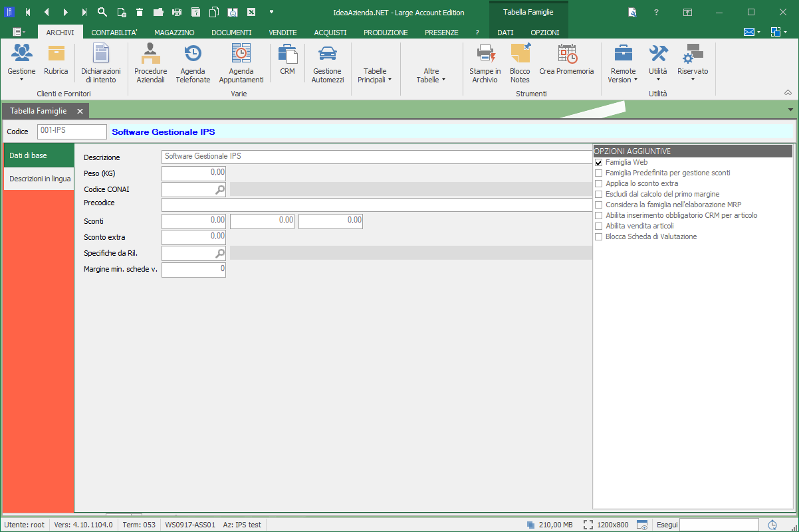
Task: Open VENDITE ribbon tab
Action: click(283, 33)
